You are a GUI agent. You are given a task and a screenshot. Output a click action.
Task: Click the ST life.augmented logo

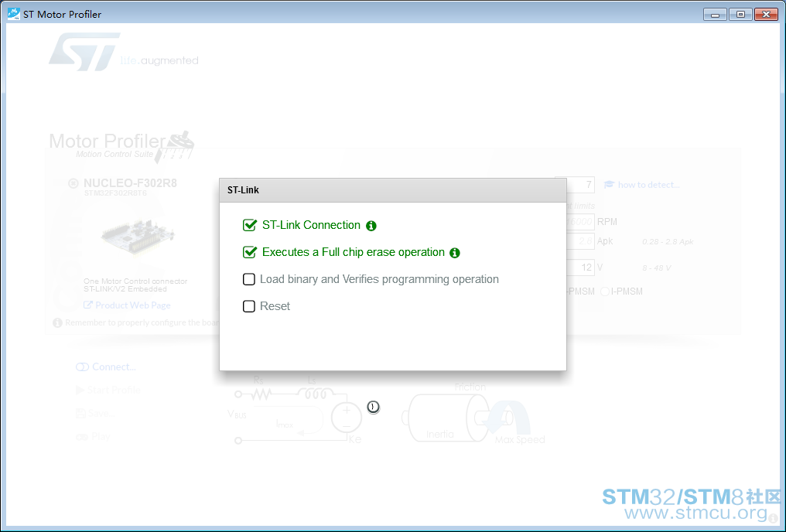pos(123,52)
